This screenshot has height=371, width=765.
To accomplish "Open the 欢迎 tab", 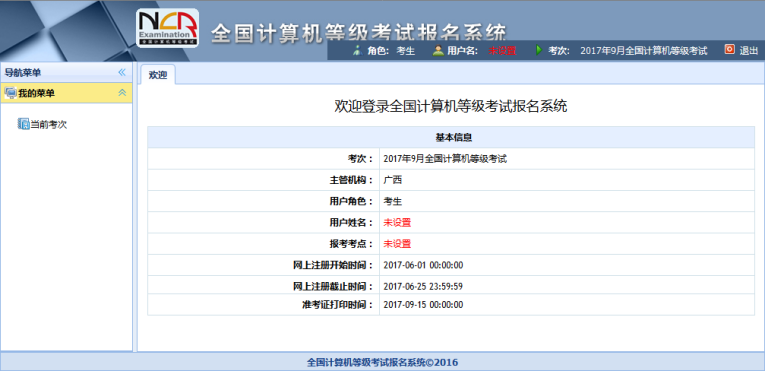I will pyautogui.click(x=158, y=75).
